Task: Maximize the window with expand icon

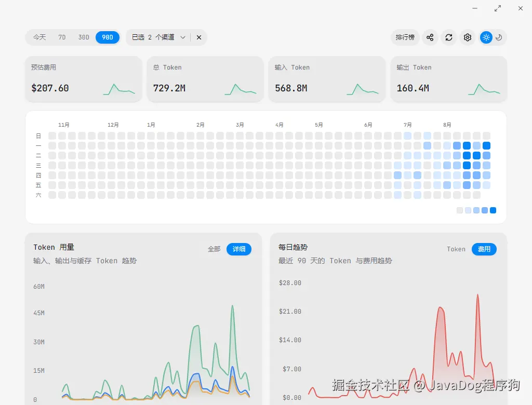Action: [498, 8]
